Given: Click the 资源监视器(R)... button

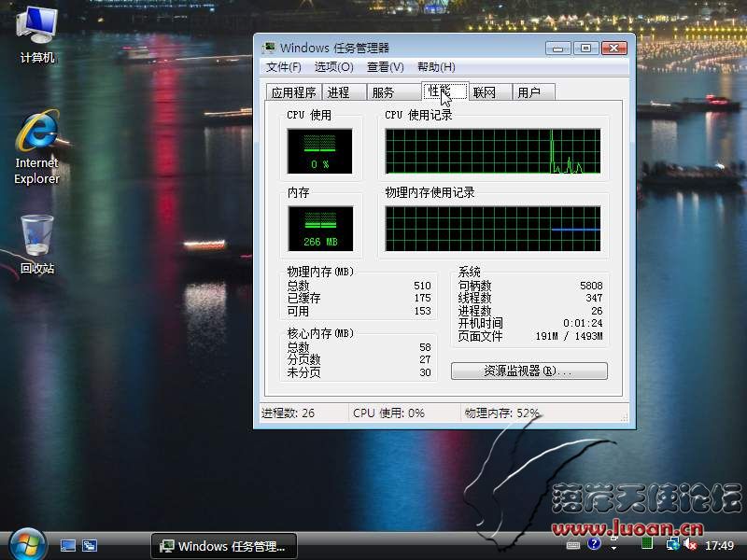Looking at the screenshot, I should click(x=529, y=371).
